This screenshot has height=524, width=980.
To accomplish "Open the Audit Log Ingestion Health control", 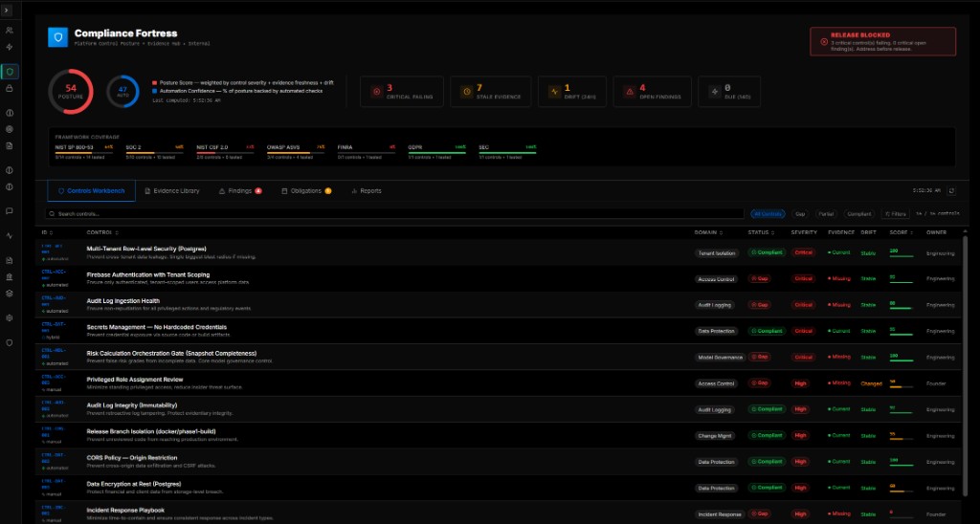I will pyautogui.click(x=122, y=301).
